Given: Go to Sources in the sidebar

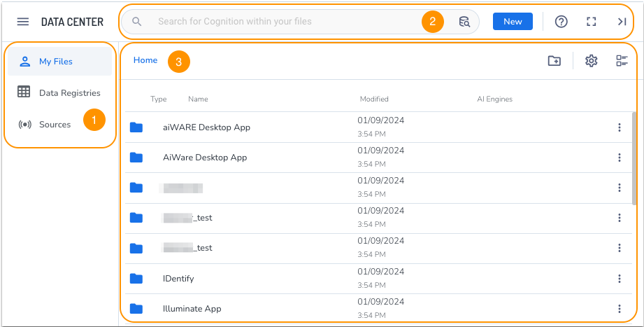Looking at the screenshot, I should pyautogui.click(x=55, y=125).
